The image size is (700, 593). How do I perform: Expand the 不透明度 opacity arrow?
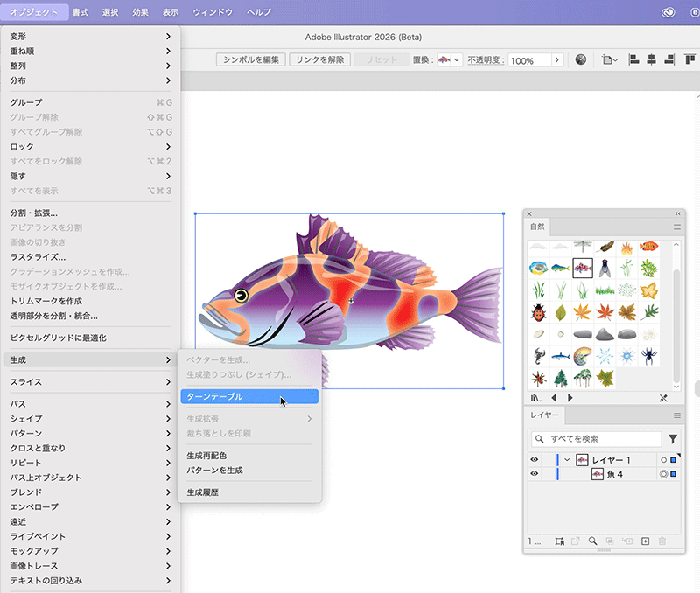[x=556, y=60]
